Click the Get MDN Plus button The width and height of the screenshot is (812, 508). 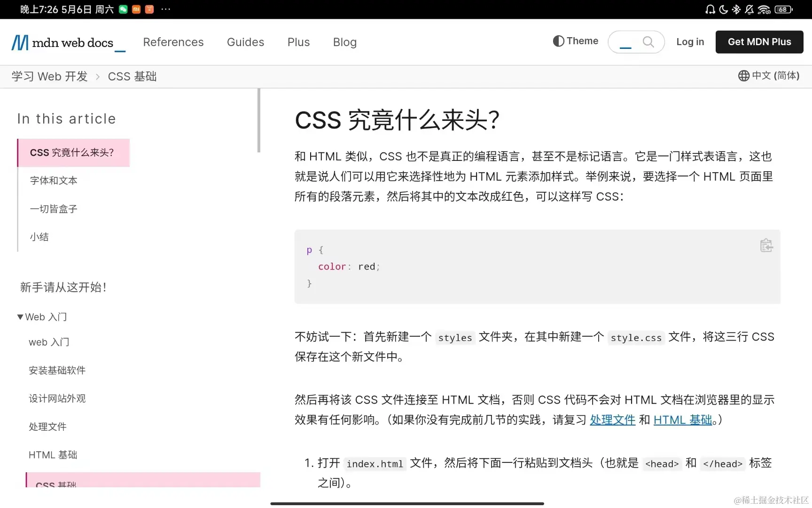tap(759, 42)
